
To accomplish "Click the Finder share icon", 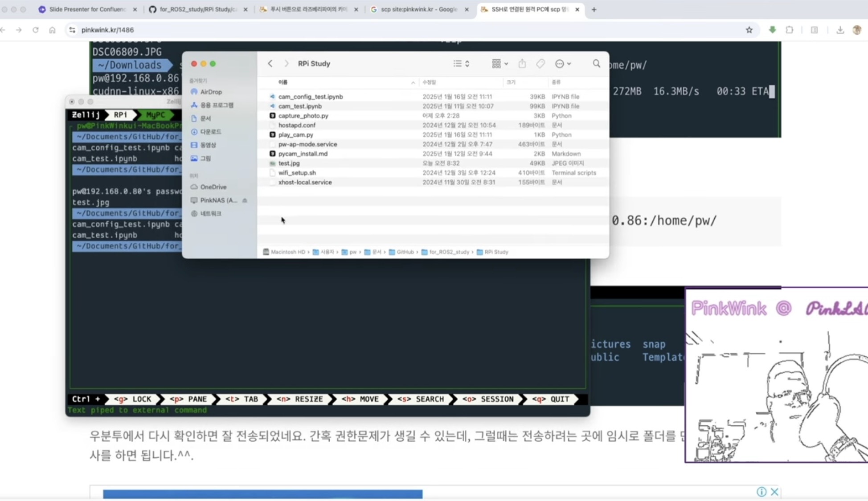I will [522, 64].
